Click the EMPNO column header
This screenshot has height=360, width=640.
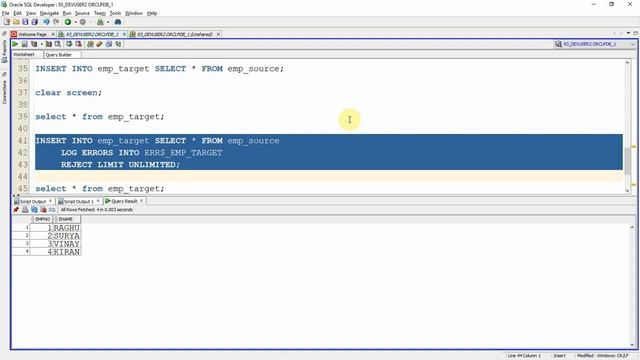(x=42, y=220)
